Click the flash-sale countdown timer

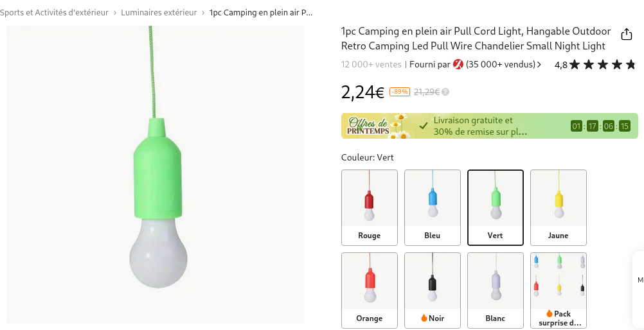(600, 126)
